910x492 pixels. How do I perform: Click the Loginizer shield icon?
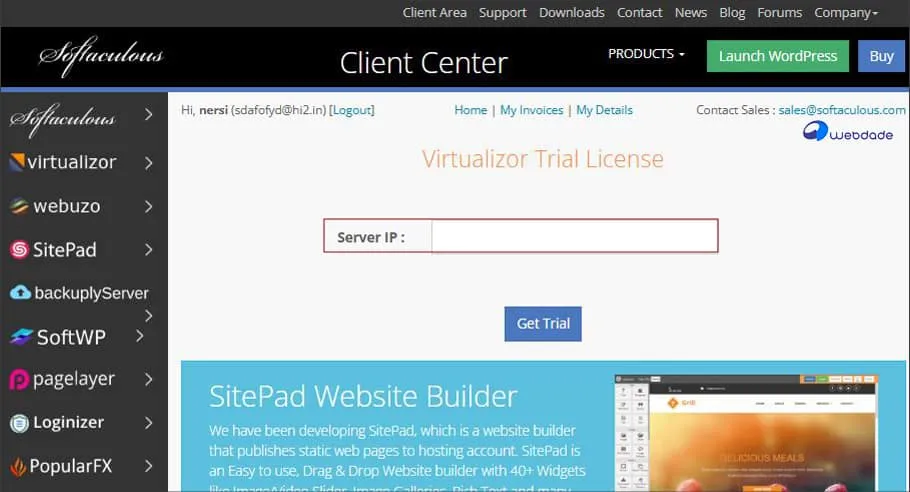click(x=19, y=423)
